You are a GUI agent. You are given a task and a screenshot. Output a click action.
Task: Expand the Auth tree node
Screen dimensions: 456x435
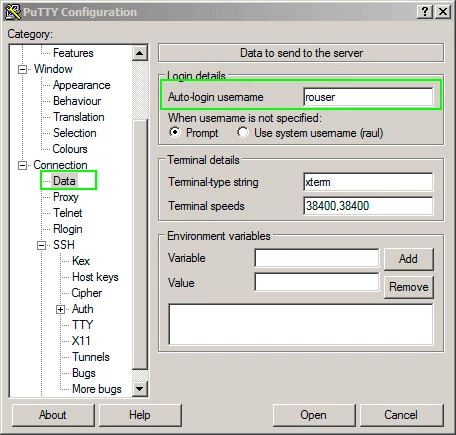[x=60, y=309]
